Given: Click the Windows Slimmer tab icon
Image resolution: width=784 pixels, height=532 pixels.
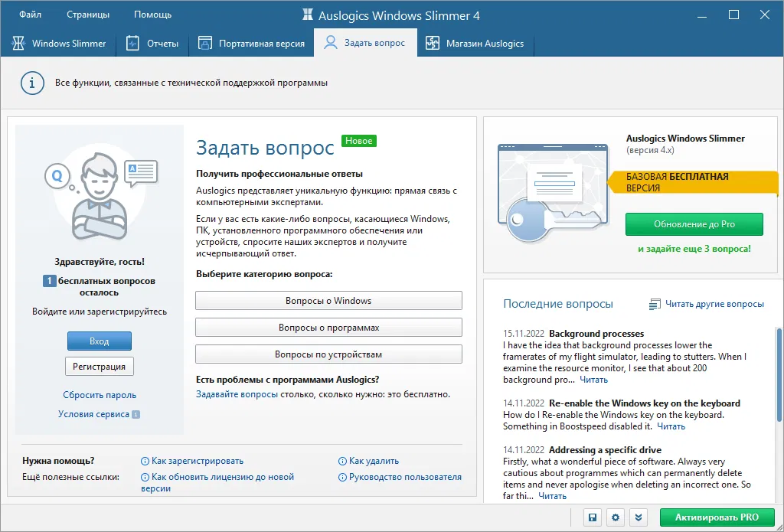Looking at the screenshot, I should (18, 43).
